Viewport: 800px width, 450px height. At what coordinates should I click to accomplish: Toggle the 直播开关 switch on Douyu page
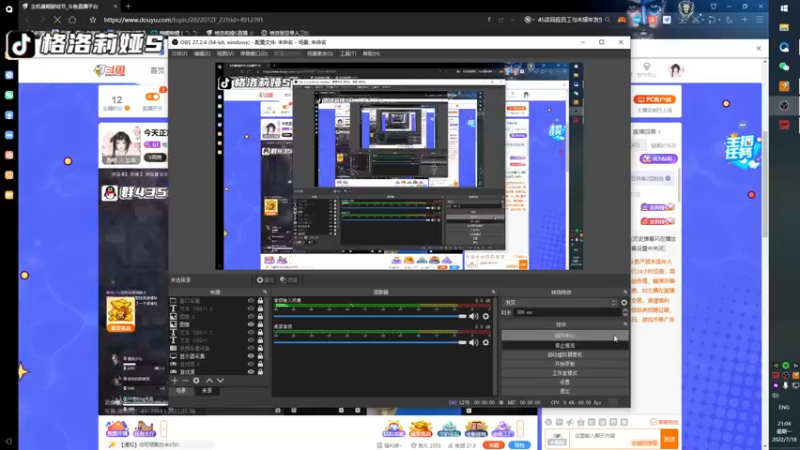pos(152,97)
